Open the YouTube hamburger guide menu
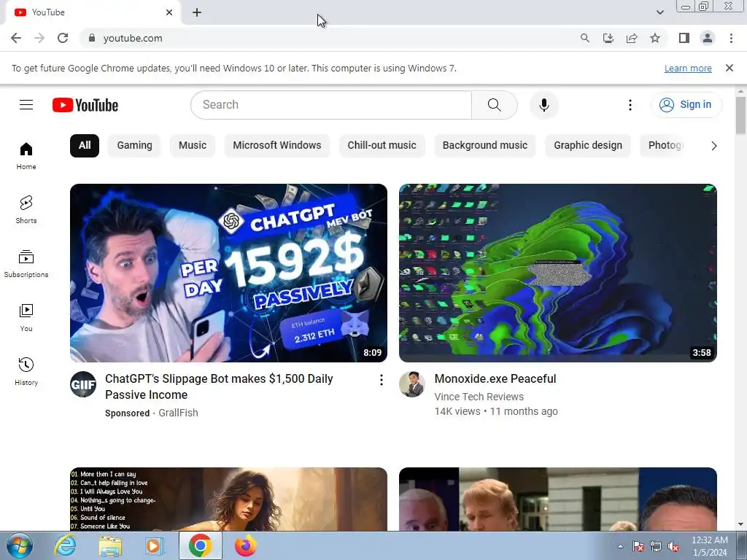 coord(26,105)
